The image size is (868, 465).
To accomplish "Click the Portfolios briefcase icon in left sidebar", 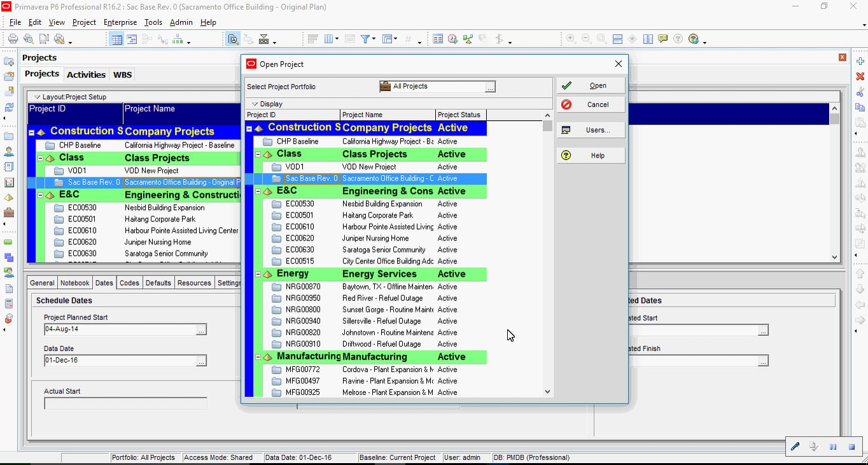I will [9, 213].
